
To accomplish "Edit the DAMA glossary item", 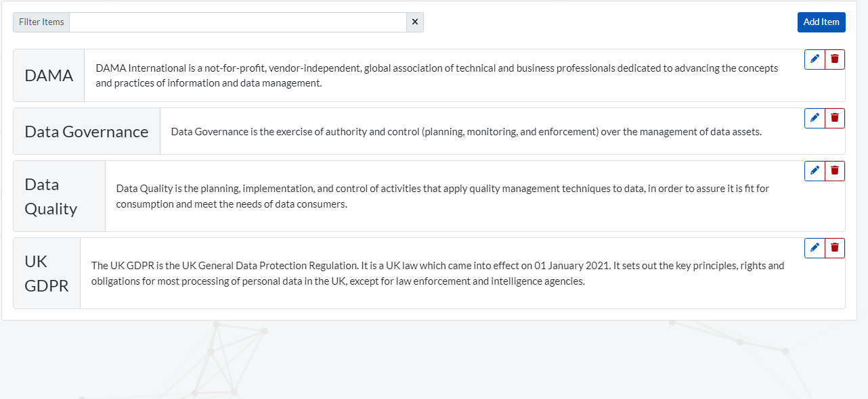I will click(x=815, y=60).
